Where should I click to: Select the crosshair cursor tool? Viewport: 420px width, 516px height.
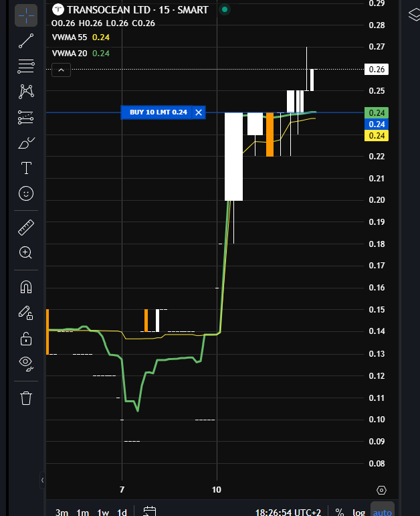(x=26, y=15)
